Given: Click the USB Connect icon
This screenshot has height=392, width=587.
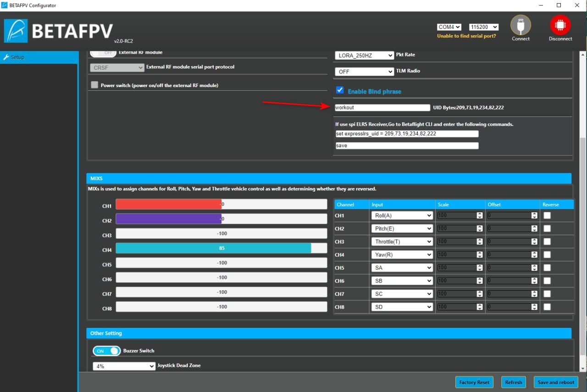Looking at the screenshot, I should tap(521, 26).
